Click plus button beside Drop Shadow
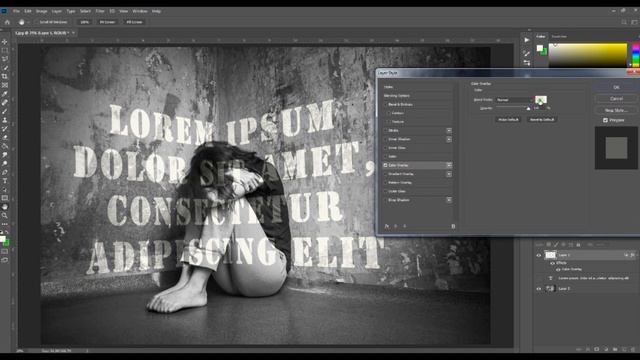The image size is (640, 360). pyautogui.click(x=449, y=200)
